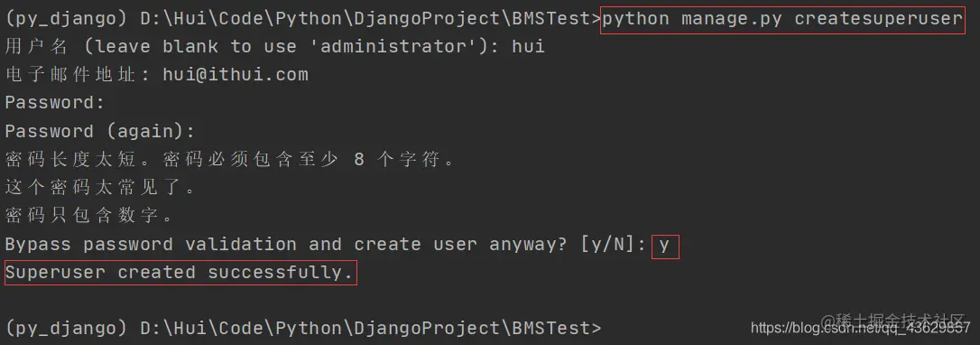Click the '密码只包含数字' warning line
The width and height of the screenshot is (980, 345).
(x=89, y=216)
